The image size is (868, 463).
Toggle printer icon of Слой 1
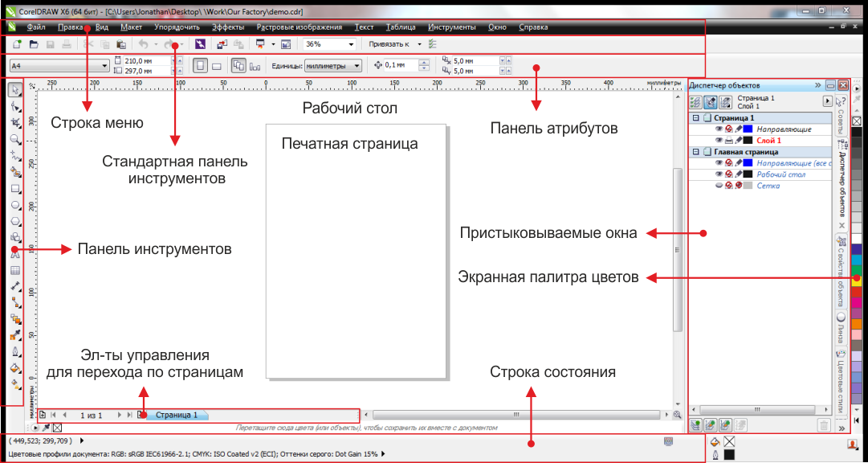(x=728, y=141)
